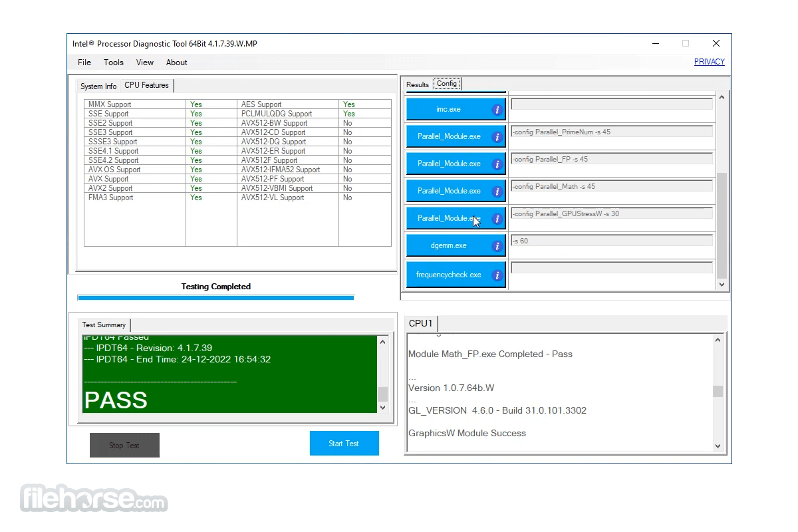Screen dimensions: 798x532
Task: Select the 'PCLMULQDQ Support' cell
Action: [288, 114]
